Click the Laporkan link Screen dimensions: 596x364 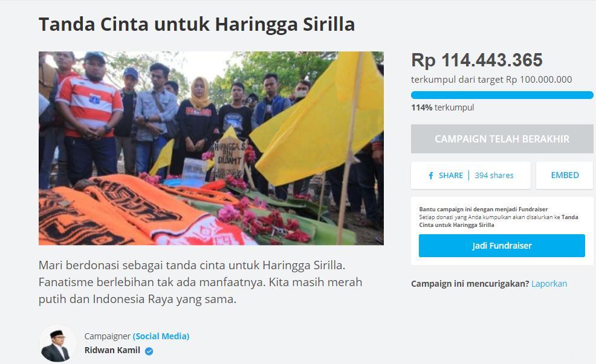[x=549, y=284]
